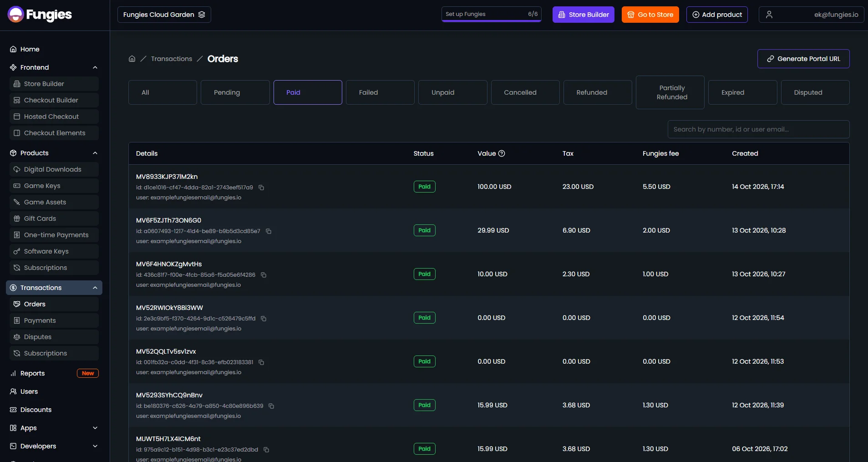Open Game Keys in the sidebar
The height and width of the screenshot is (462, 868).
point(54,186)
